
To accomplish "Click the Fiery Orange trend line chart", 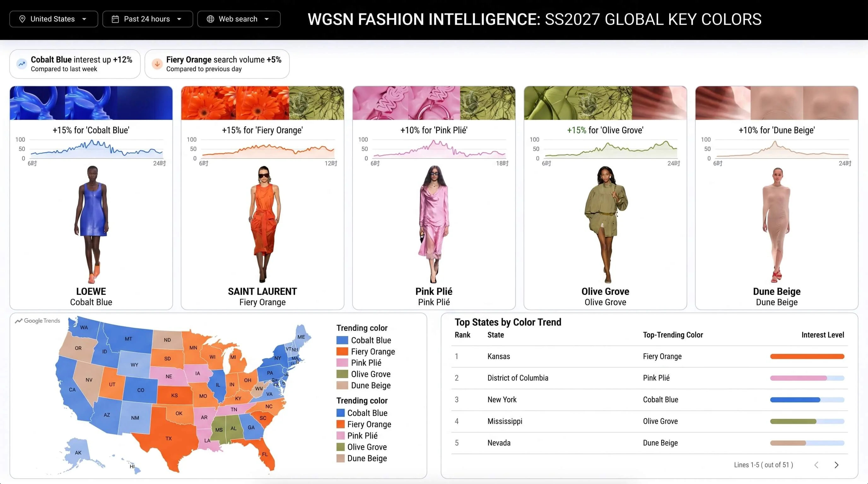I will pos(268,149).
